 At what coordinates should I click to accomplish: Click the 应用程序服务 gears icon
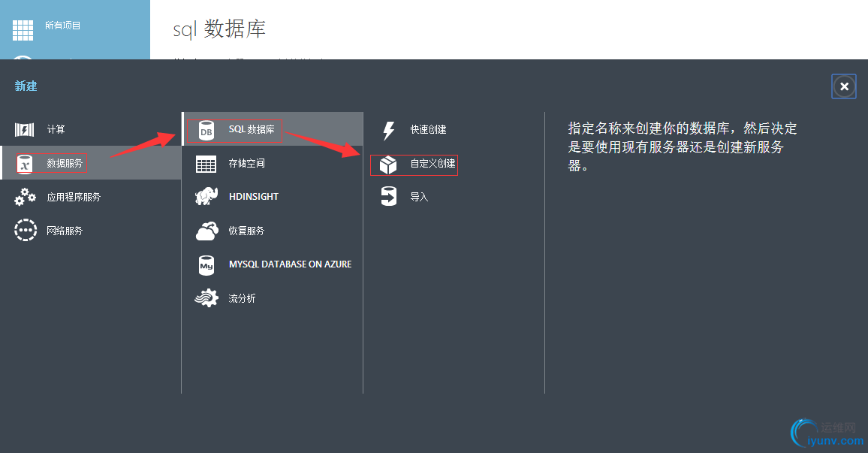[25, 197]
